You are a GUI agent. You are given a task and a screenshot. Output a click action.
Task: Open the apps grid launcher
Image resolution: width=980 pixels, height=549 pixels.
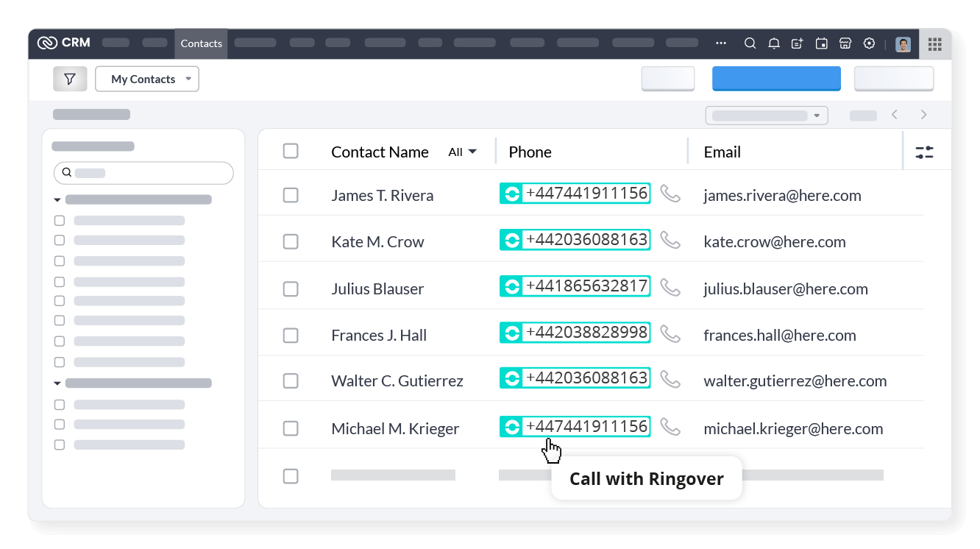point(934,44)
